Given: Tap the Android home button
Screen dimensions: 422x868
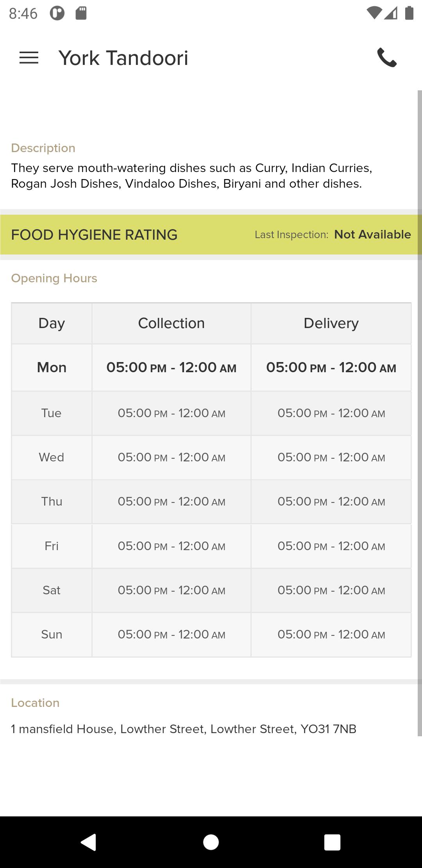Looking at the screenshot, I should (x=211, y=842).
